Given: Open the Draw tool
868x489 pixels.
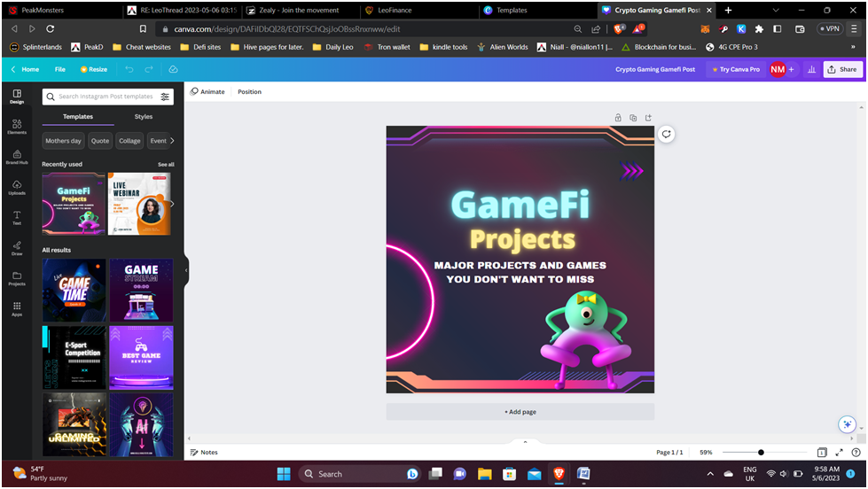Looking at the screenshot, I should coord(17,248).
